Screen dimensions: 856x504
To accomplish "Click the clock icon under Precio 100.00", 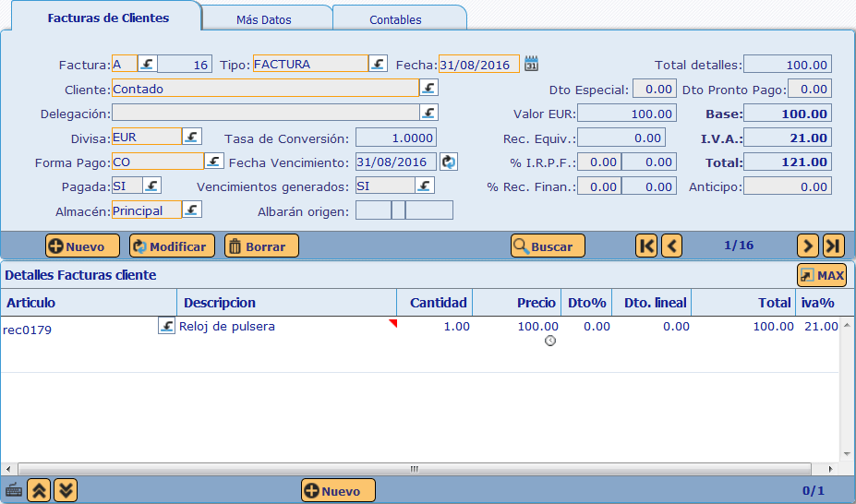I will [x=550, y=341].
